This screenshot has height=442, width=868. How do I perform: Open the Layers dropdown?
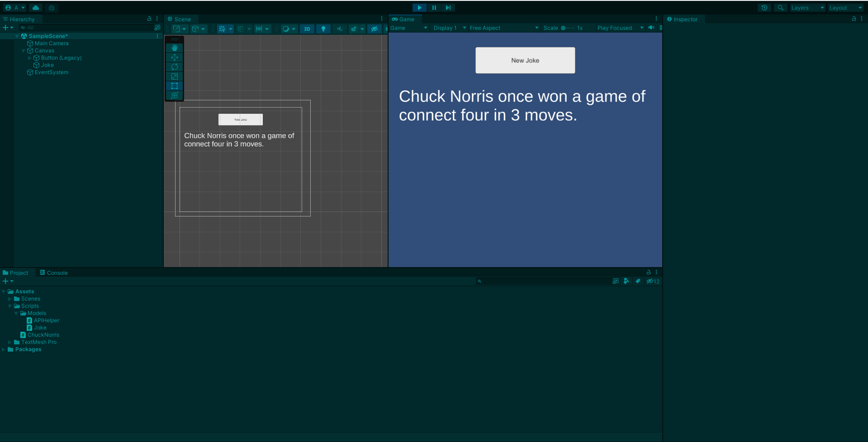[x=807, y=8]
